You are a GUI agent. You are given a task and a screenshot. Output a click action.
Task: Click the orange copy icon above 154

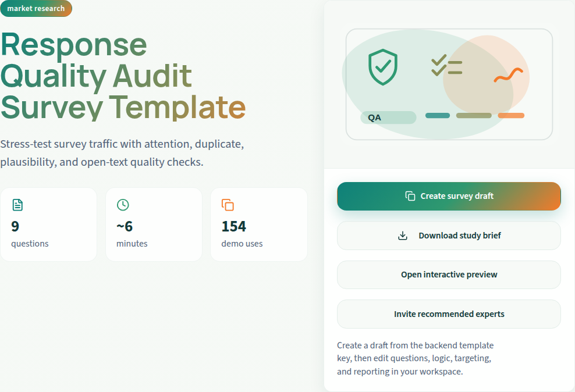(x=228, y=205)
